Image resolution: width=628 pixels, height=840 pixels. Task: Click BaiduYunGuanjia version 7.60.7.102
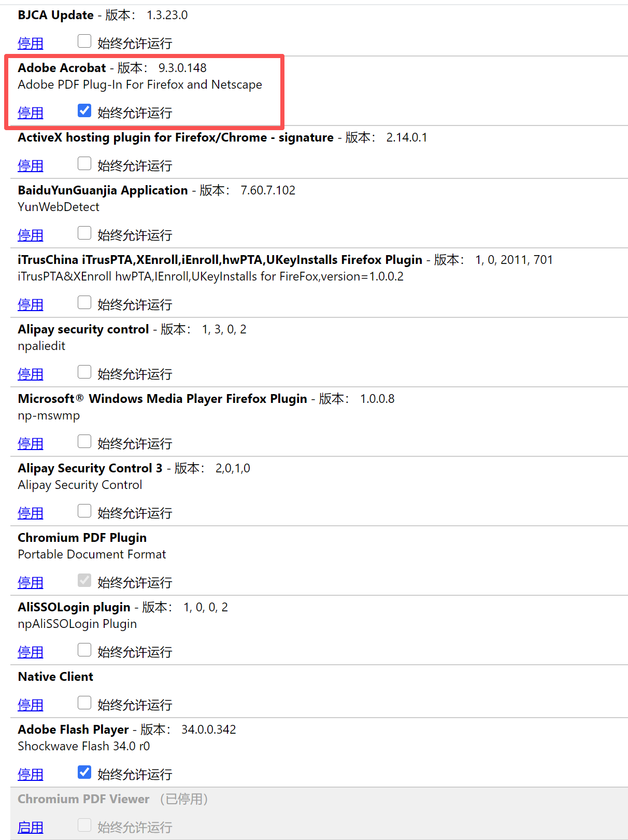click(x=268, y=190)
